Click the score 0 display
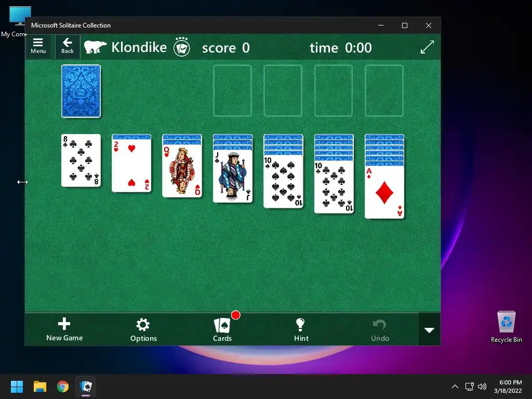 (225, 48)
